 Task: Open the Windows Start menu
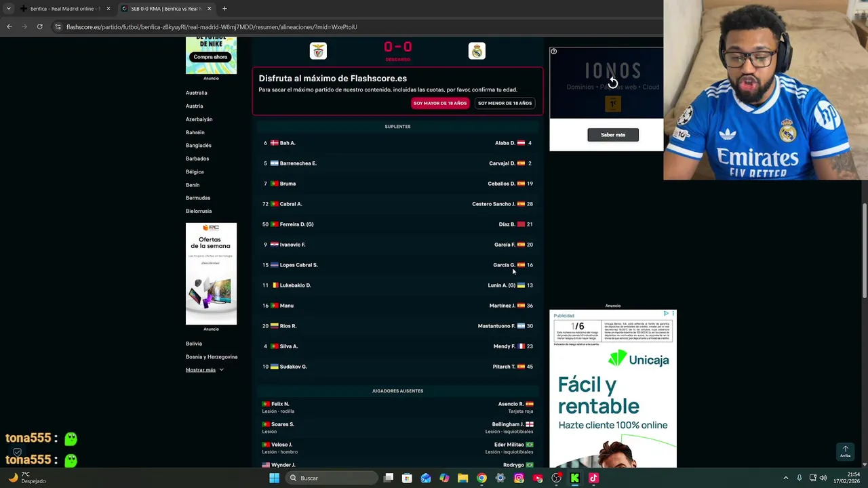(274, 478)
